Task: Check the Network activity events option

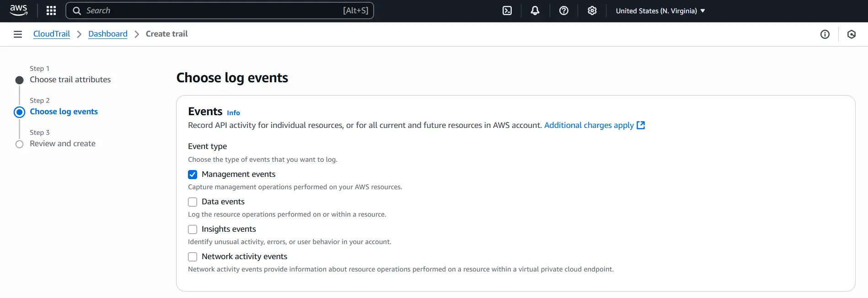Action: coord(193,257)
